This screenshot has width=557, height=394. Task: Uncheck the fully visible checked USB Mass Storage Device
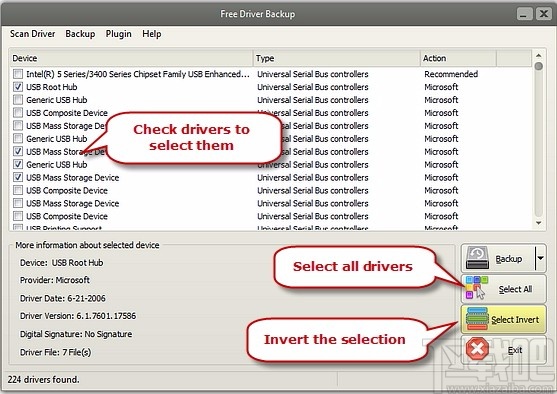coord(18,177)
